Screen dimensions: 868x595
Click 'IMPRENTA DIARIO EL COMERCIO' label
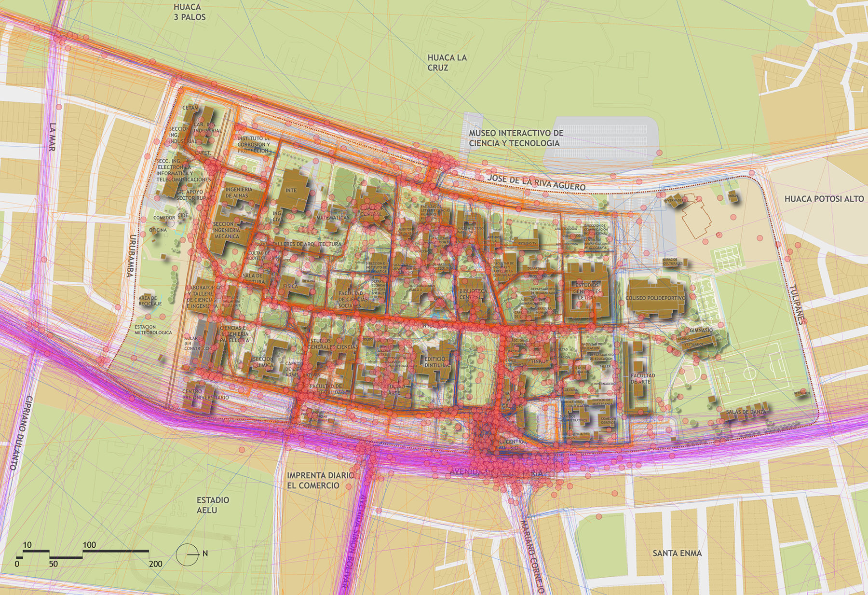point(320,480)
